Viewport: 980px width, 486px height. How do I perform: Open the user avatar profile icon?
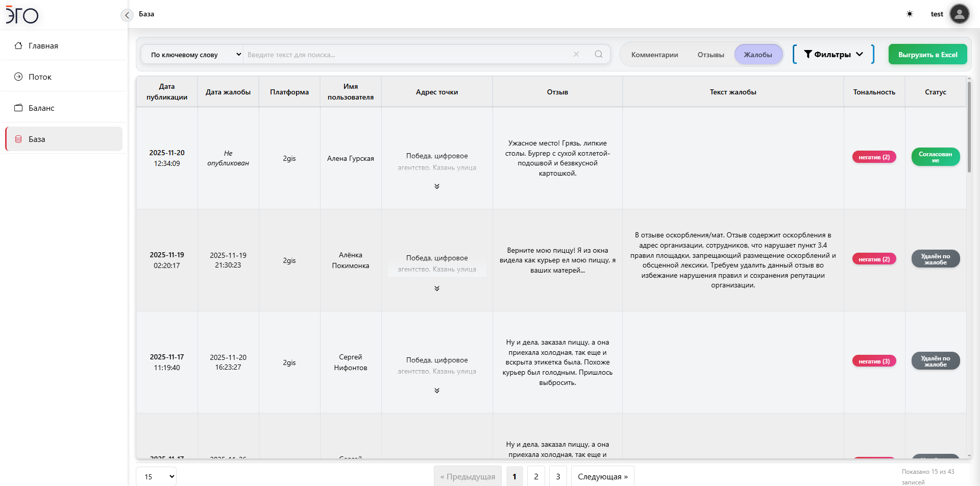click(959, 14)
